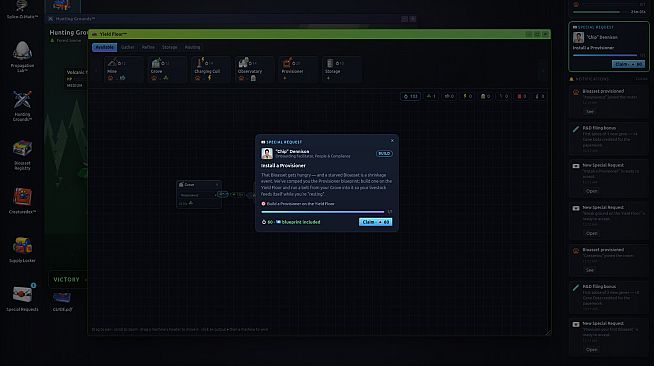This screenshot has height=366, width=654.
Task: Select the Storage machine card
Action: (x=342, y=69)
